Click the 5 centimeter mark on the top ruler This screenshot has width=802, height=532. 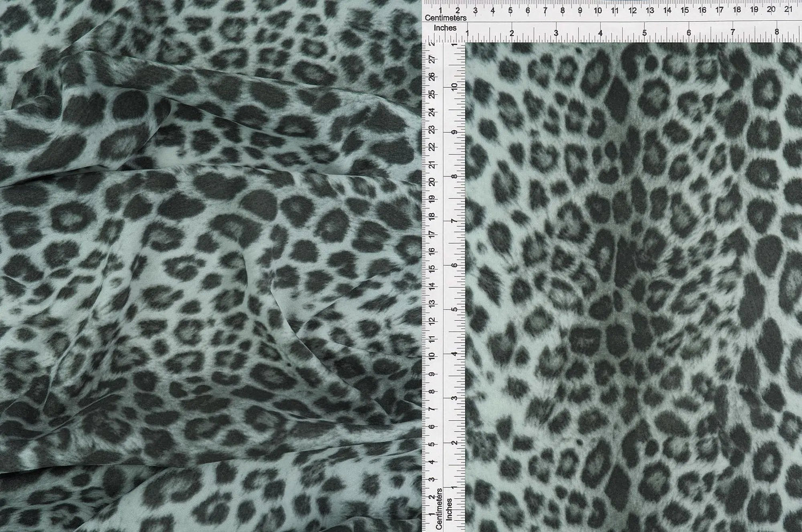click(x=510, y=9)
